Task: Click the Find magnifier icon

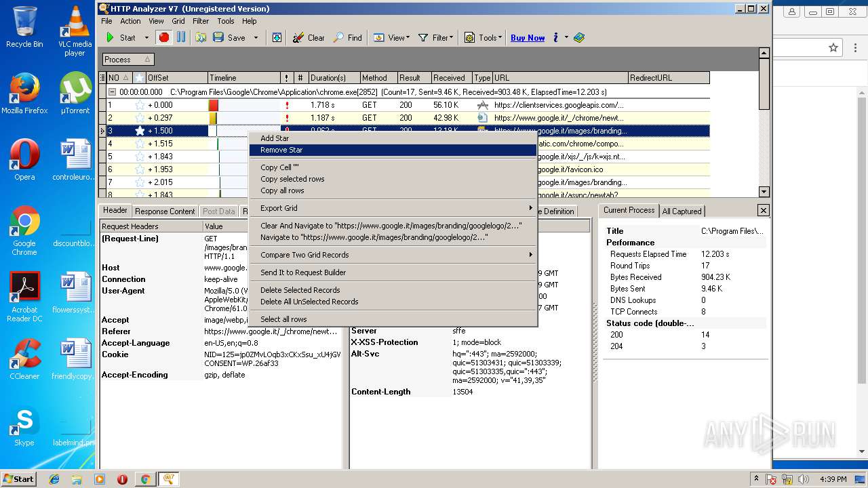Action: [x=338, y=38]
